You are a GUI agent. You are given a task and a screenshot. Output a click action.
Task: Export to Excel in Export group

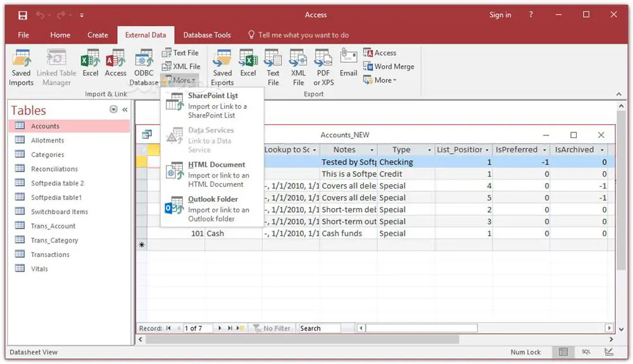coord(248,63)
